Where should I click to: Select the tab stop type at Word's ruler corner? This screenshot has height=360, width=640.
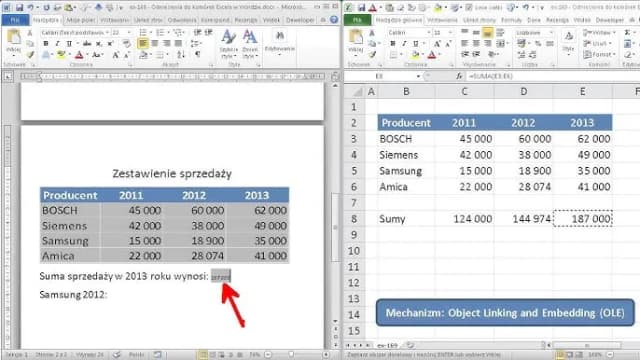click(x=8, y=76)
